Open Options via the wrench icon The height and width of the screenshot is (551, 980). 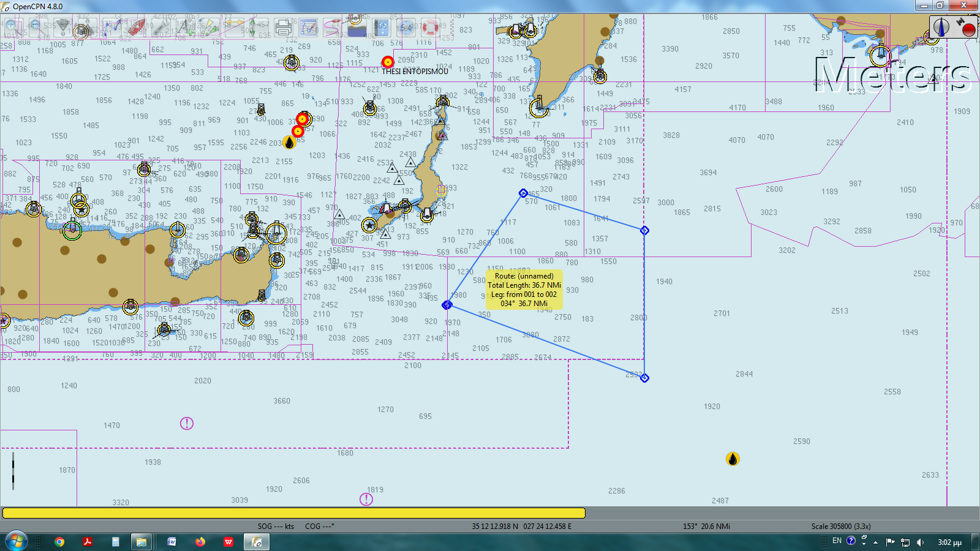160,27
